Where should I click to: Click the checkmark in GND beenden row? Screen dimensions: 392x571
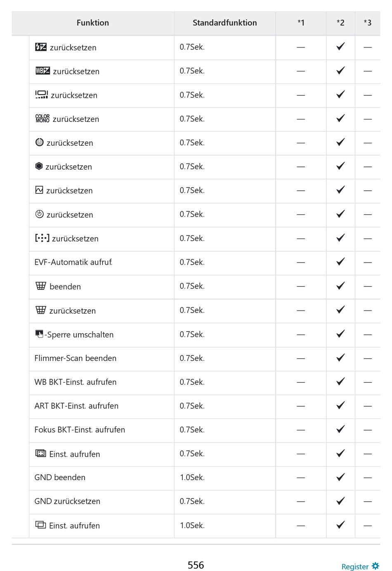[x=340, y=477]
